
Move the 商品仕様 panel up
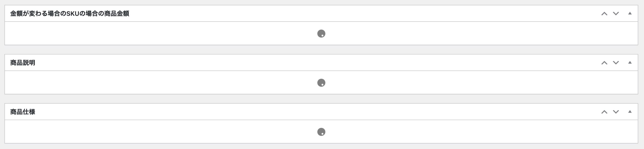coord(604,112)
